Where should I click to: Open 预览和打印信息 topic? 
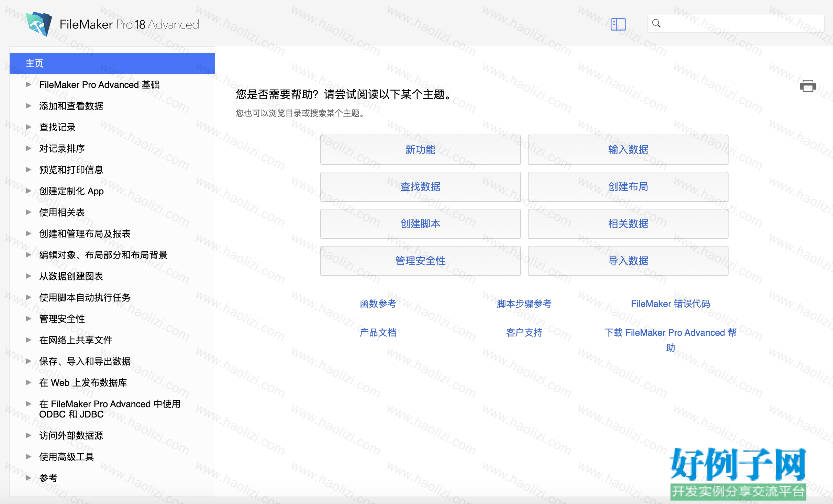(71, 170)
